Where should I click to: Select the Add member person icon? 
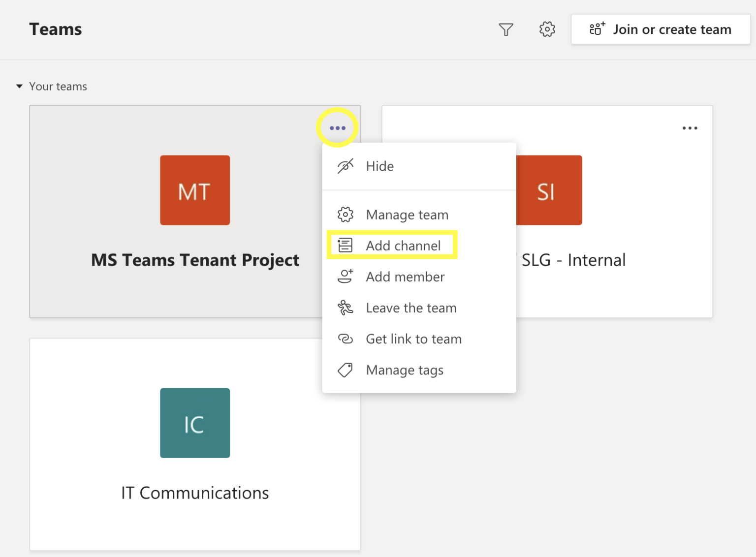pos(346,277)
